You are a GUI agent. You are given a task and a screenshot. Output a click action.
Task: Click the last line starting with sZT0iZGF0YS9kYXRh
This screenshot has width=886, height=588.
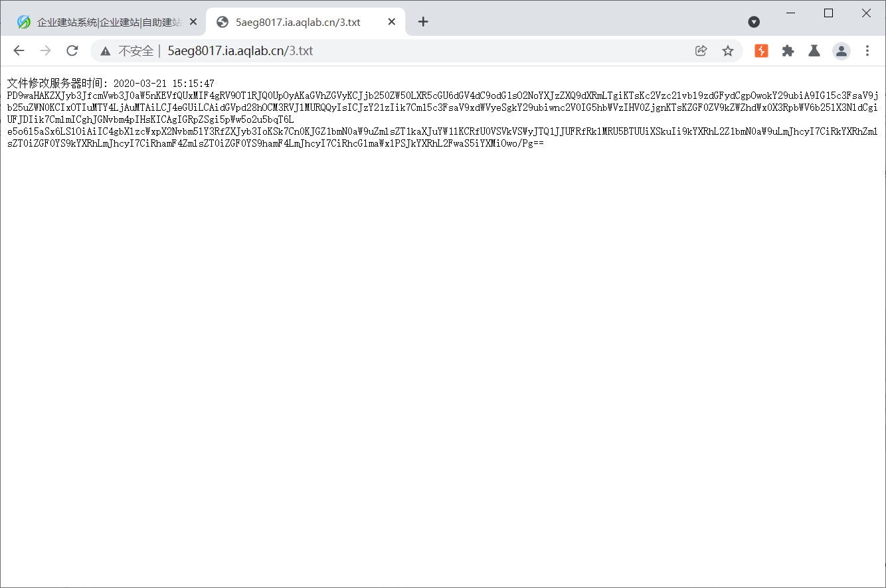coord(275,143)
